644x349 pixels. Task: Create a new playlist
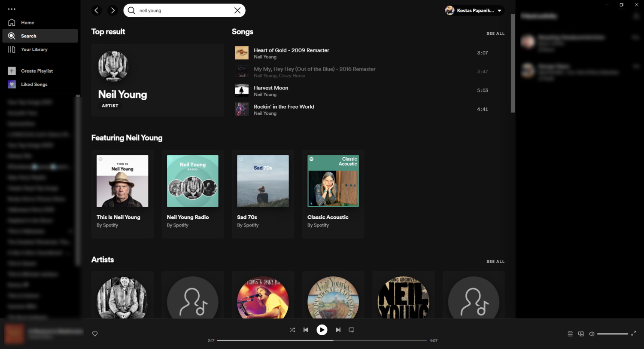[40, 71]
